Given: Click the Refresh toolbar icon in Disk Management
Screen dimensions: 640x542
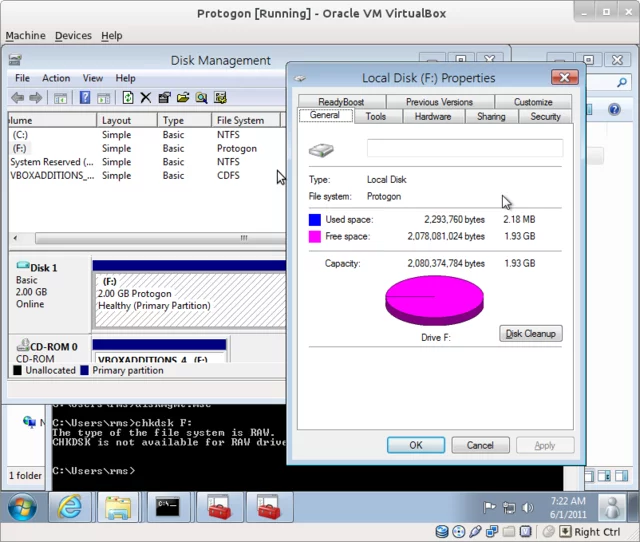Looking at the screenshot, I should click(128, 98).
